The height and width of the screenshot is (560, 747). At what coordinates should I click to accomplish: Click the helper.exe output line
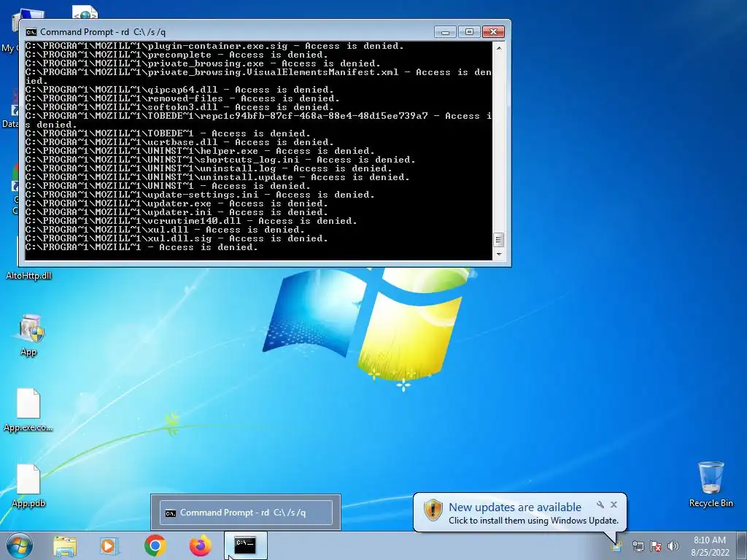coord(200,151)
